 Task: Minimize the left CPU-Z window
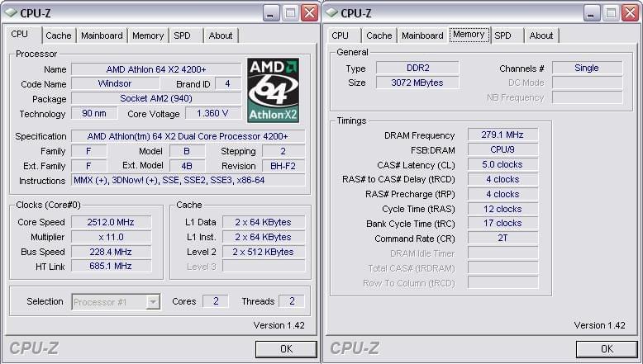270,13
